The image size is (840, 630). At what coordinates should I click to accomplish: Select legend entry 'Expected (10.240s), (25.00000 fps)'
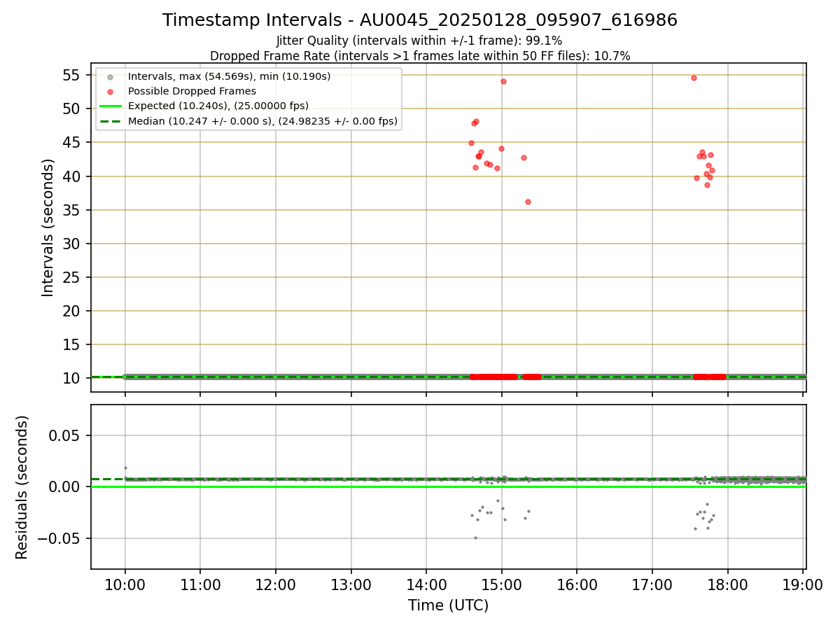[x=218, y=106]
